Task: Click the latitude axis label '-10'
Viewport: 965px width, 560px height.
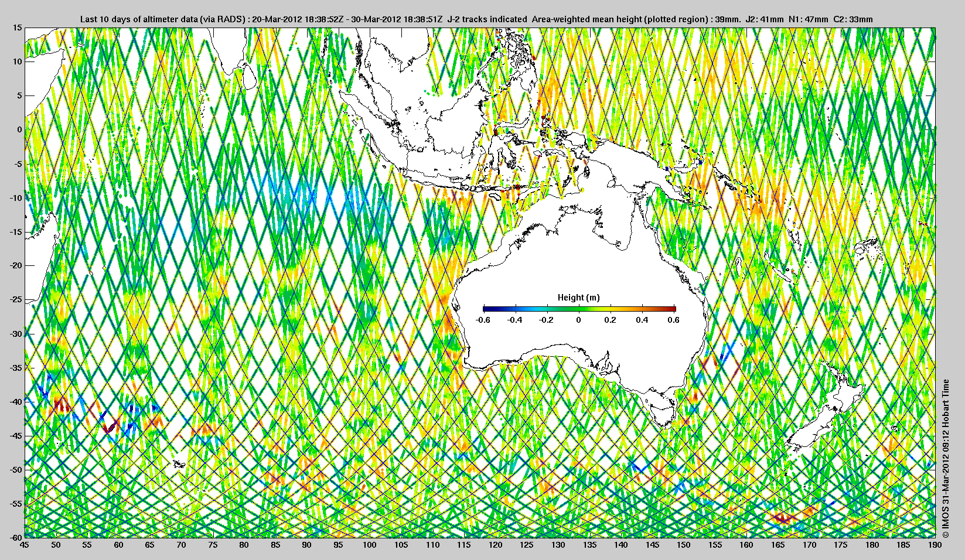Action: click(x=15, y=197)
